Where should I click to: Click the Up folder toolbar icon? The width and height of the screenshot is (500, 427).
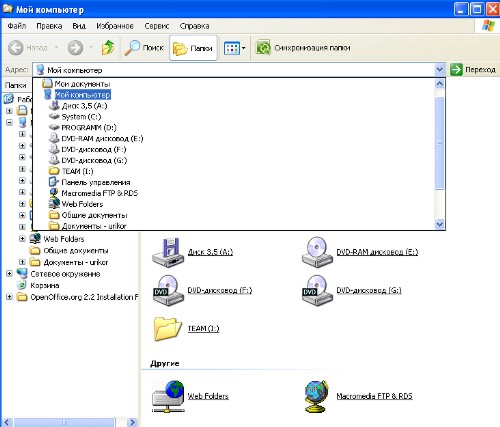pyautogui.click(x=108, y=48)
